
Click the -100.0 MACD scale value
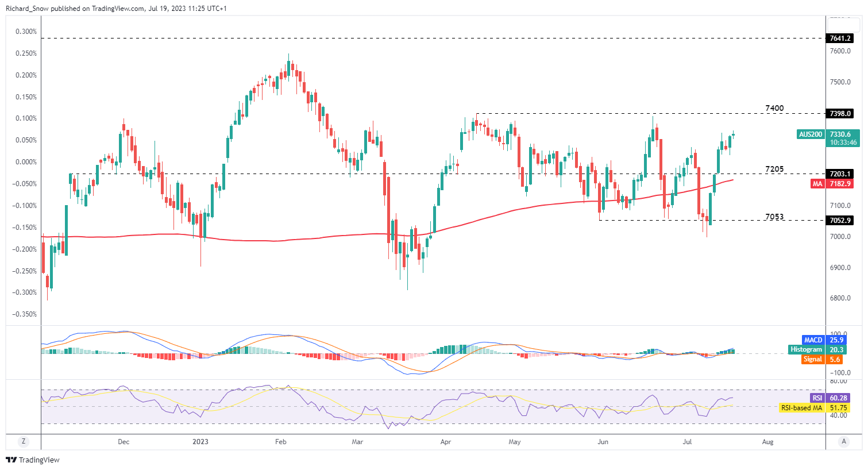click(841, 372)
